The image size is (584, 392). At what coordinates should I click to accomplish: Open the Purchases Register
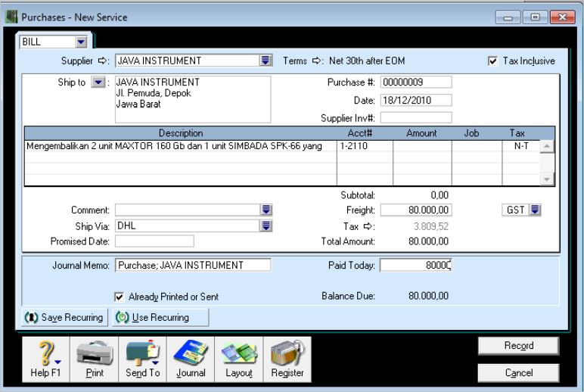[287, 359]
